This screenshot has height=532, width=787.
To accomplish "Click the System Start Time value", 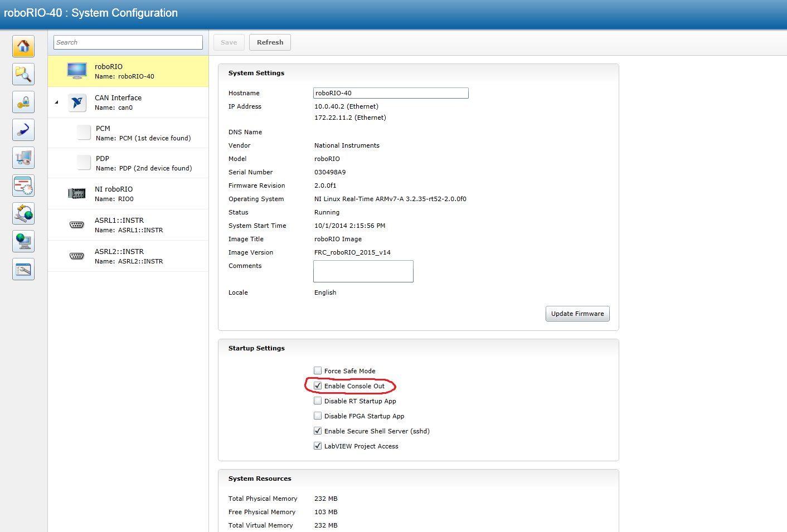I will click(350, 226).
